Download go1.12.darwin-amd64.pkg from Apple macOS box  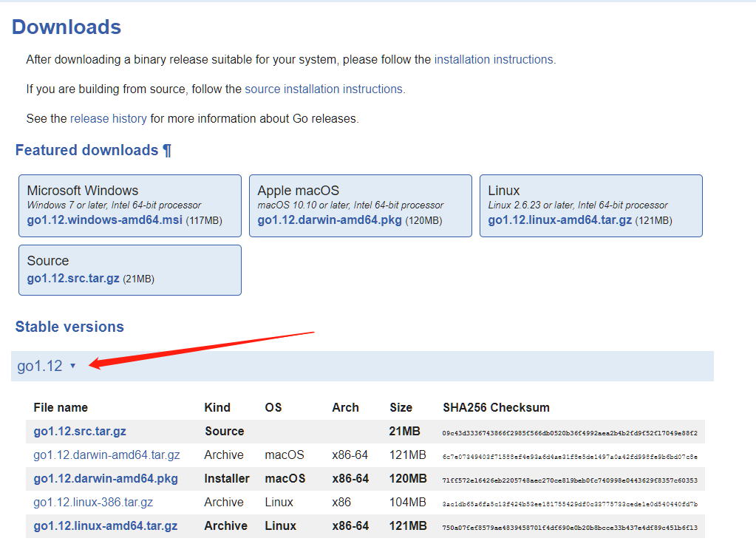[x=330, y=220]
